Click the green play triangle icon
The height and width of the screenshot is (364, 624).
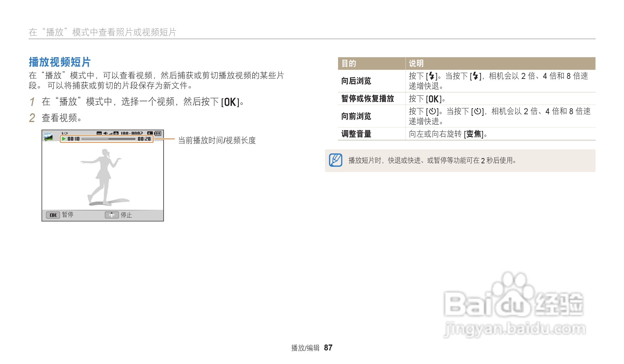[x=64, y=139]
